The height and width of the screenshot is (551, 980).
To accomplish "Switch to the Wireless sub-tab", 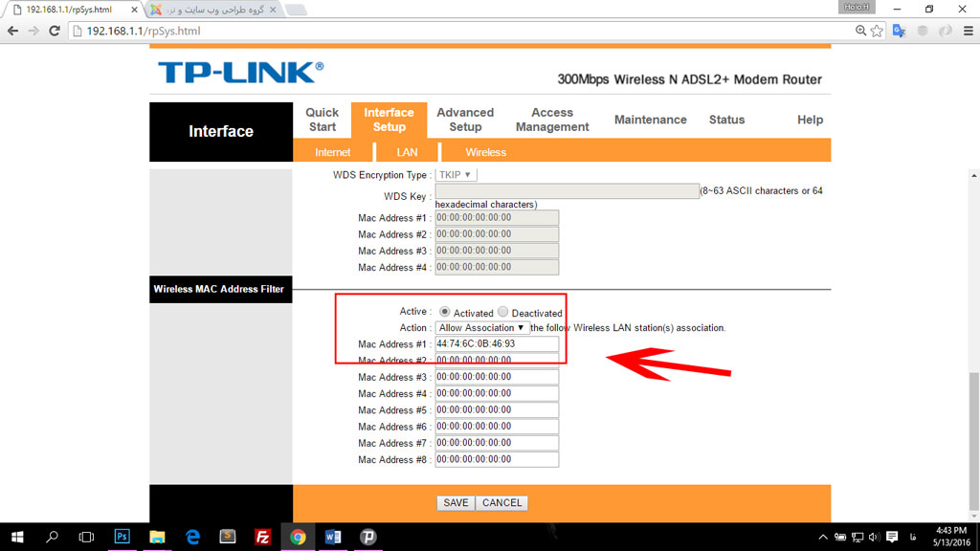I will point(485,152).
